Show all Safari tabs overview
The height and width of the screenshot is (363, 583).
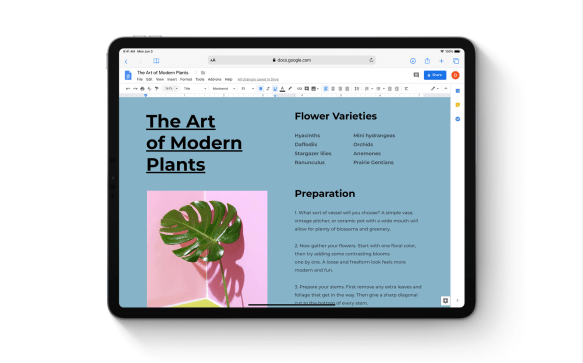456,61
